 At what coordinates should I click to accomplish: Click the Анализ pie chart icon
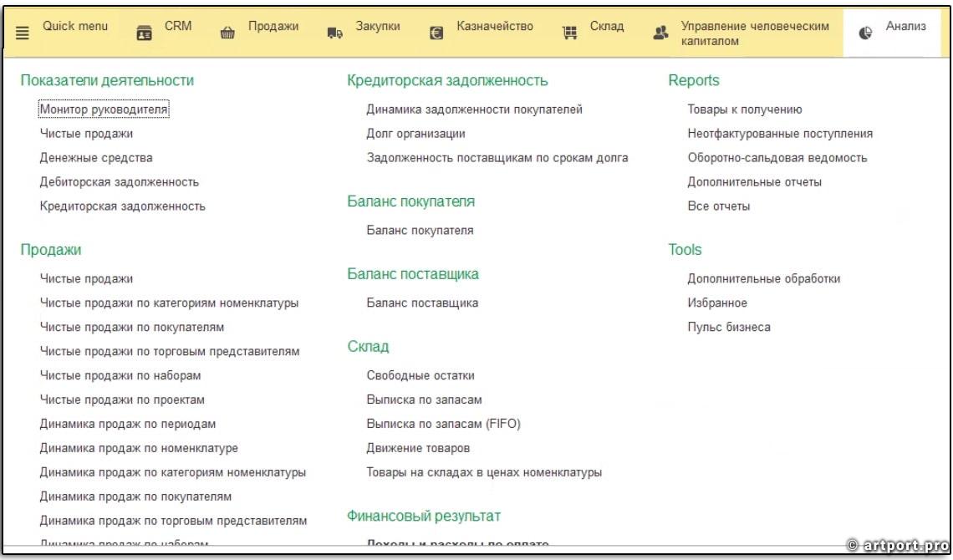(x=865, y=33)
